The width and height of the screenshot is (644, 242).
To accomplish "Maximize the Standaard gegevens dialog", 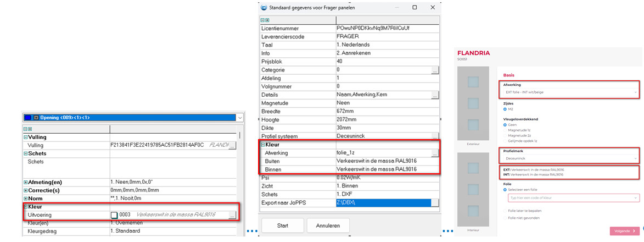I will pos(415,7).
